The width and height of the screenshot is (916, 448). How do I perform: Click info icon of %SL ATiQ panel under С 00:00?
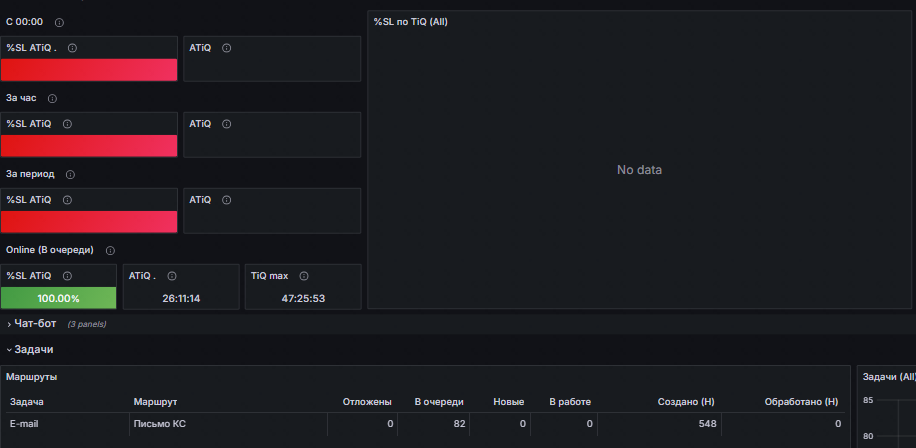pyautogui.click(x=72, y=48)
